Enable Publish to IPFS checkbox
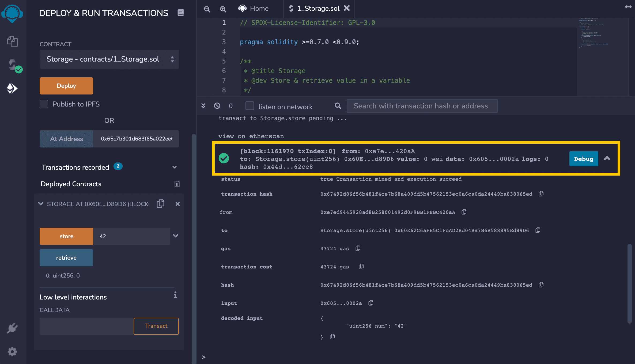Screen dimensions: 635x364 [x=44, y=104]
